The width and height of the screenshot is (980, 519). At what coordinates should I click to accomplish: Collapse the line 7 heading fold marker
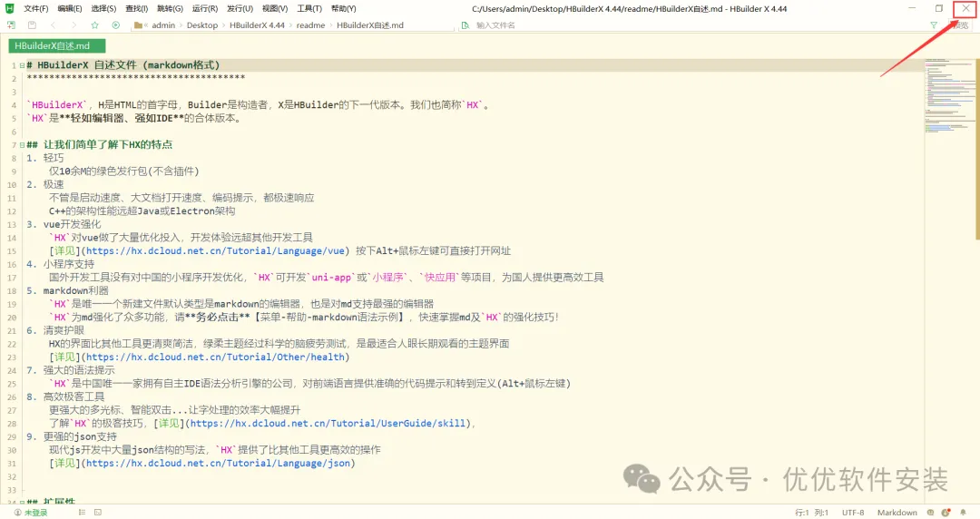(22, 144)
